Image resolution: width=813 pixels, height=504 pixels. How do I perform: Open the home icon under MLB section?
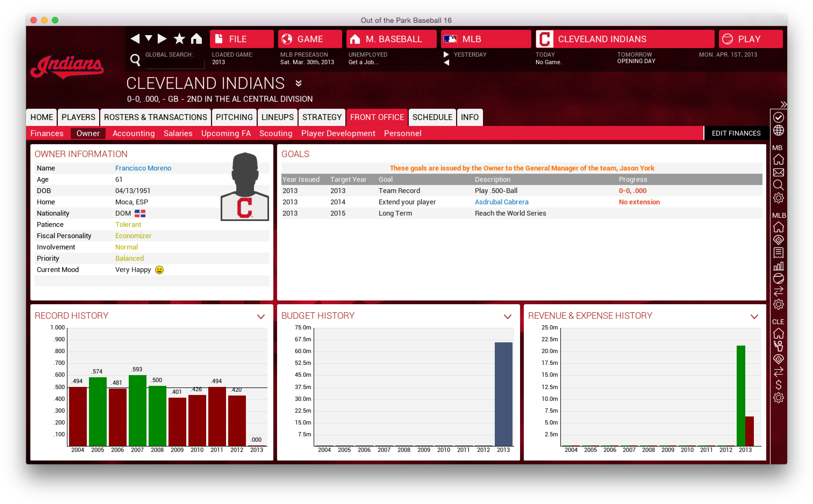tap(778, 227)
